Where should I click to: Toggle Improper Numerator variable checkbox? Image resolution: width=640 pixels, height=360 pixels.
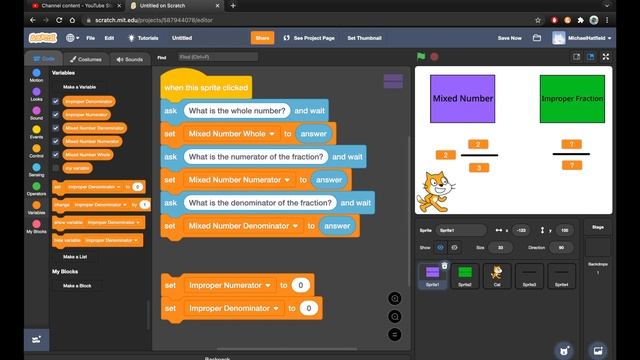point(56,115)
